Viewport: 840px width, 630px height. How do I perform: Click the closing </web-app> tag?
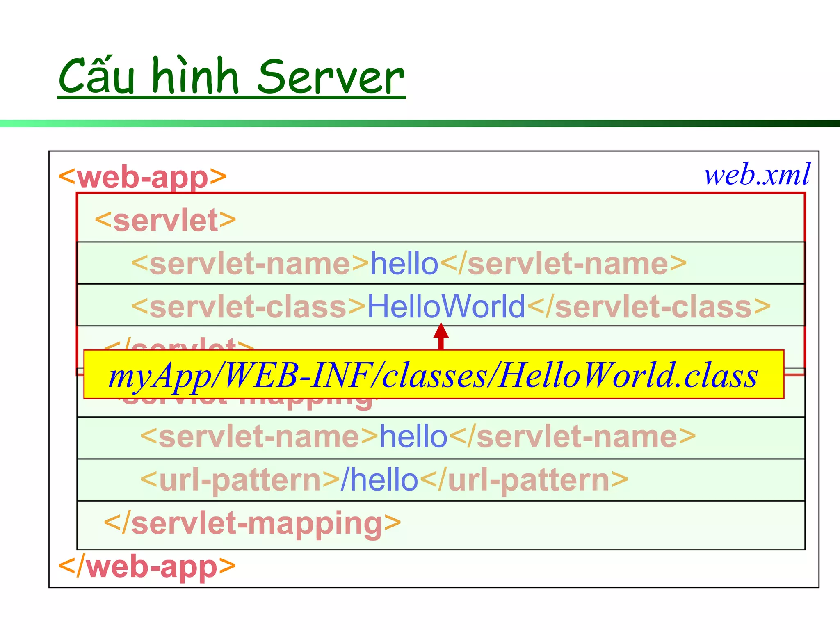click(x=147, y=567)
